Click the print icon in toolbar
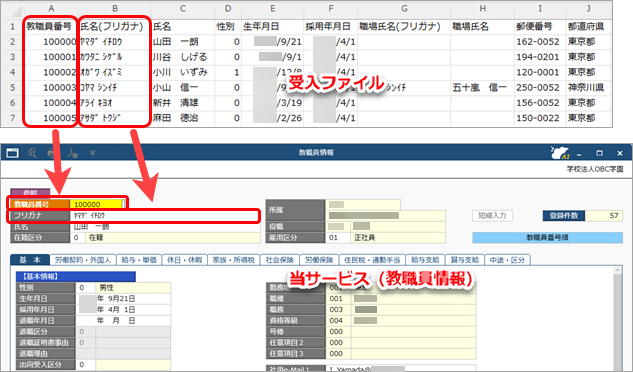The height and width of the screenshot is (372, 633). (50, 153)
